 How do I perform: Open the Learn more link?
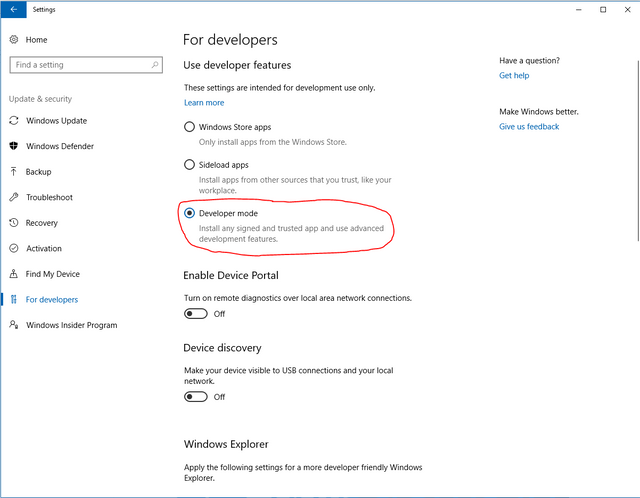click(x=204, y=103)
